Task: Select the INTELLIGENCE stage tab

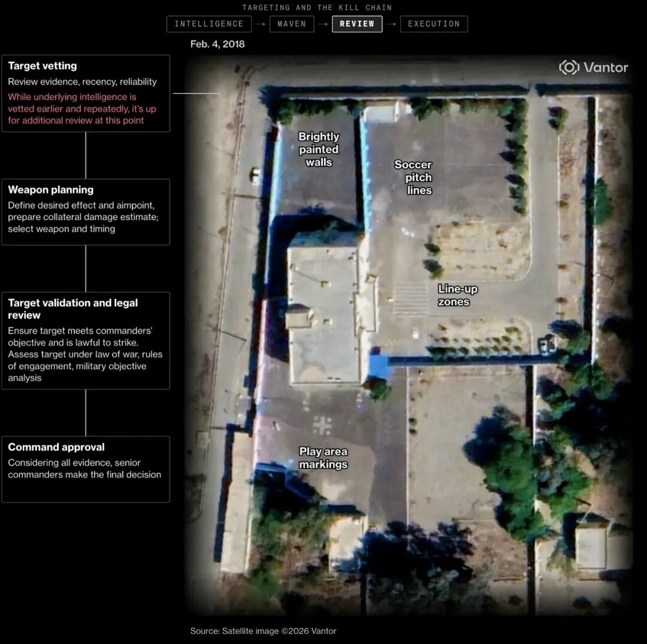Action: 209,24
